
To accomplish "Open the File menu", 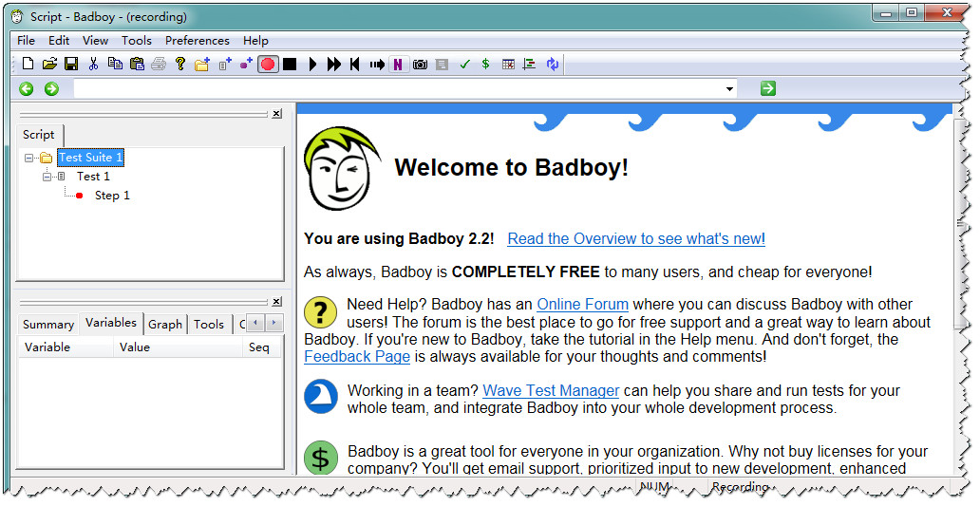I will tap(27, 41).
